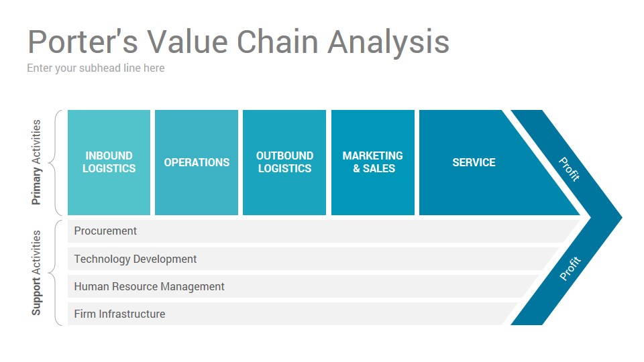Select the Inbound Logistics block
Screen dimensions: 644x362
click(x=109, y=162)
